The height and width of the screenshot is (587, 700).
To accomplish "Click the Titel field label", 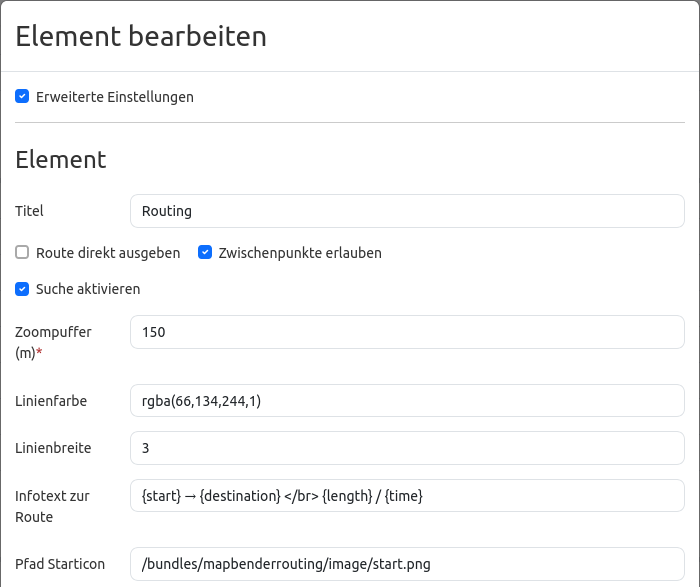I will 30,211.
